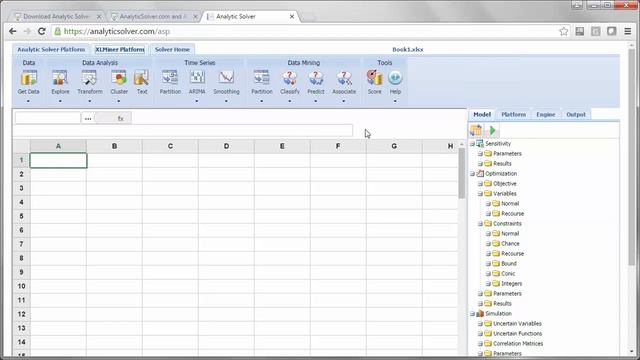This screenshot has width=640, height=360.
Task: Expand the Cluster dropdown arrow
Action: click(119, 101)
